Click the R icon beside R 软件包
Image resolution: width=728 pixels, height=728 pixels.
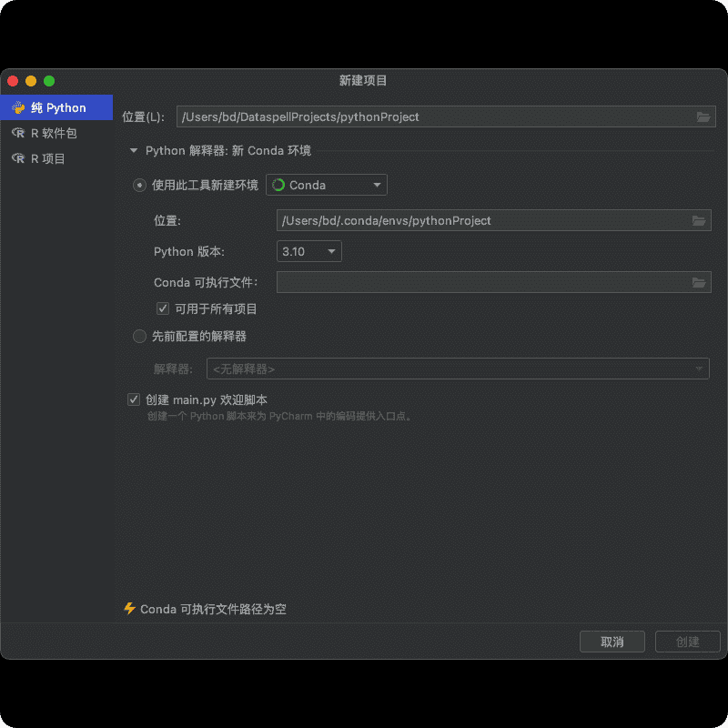(18, 133)
